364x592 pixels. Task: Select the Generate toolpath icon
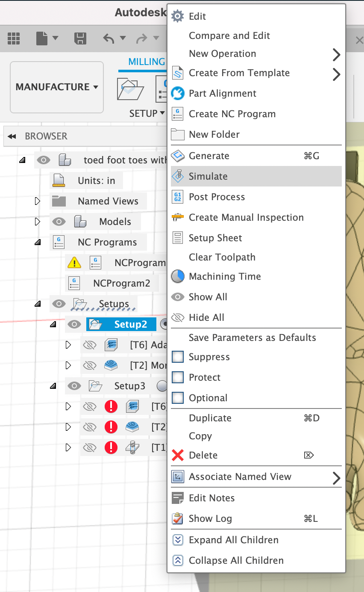pos(178,156)
